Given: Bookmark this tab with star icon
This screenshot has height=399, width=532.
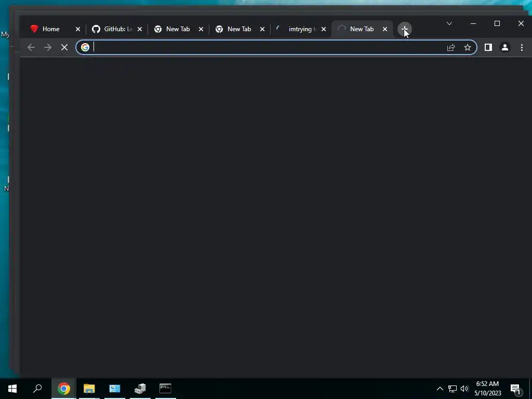Looking at the screenshot, I should coord(468,47).
